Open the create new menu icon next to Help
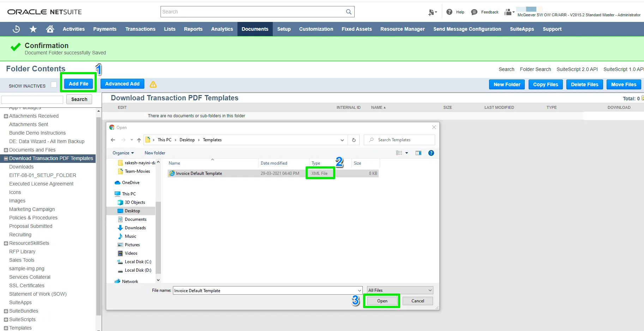Viewport: 644px width, 331px height. point(432,12)
